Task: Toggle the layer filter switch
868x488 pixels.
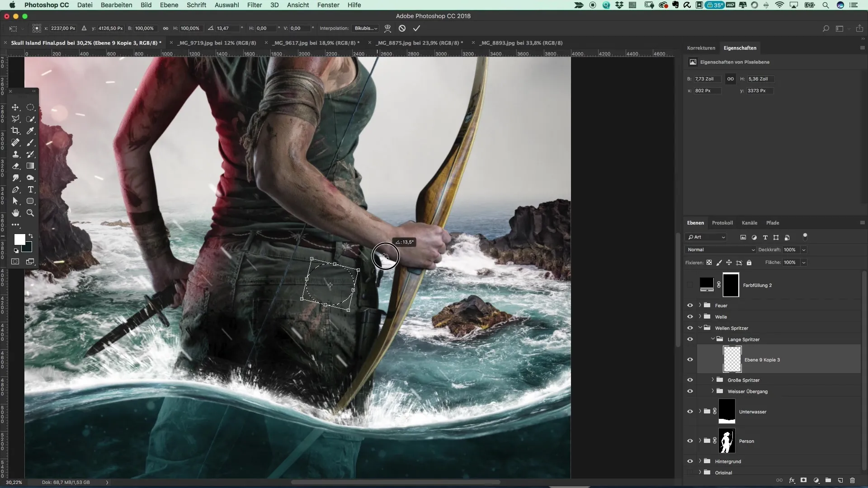Action: pos(805,236)
